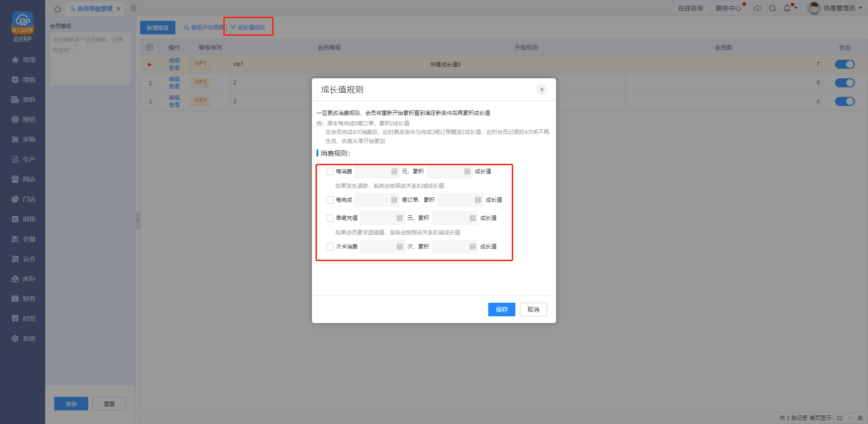This screenshot has height=424, width=868.
Task: Click the 查询 button
Action: (71, 404)
